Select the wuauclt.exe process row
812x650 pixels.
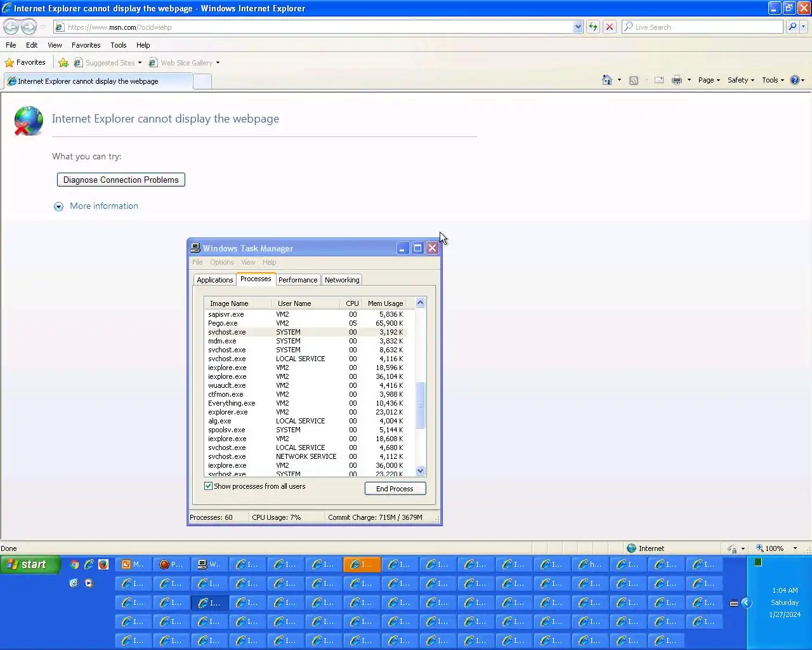pos(306,385)
